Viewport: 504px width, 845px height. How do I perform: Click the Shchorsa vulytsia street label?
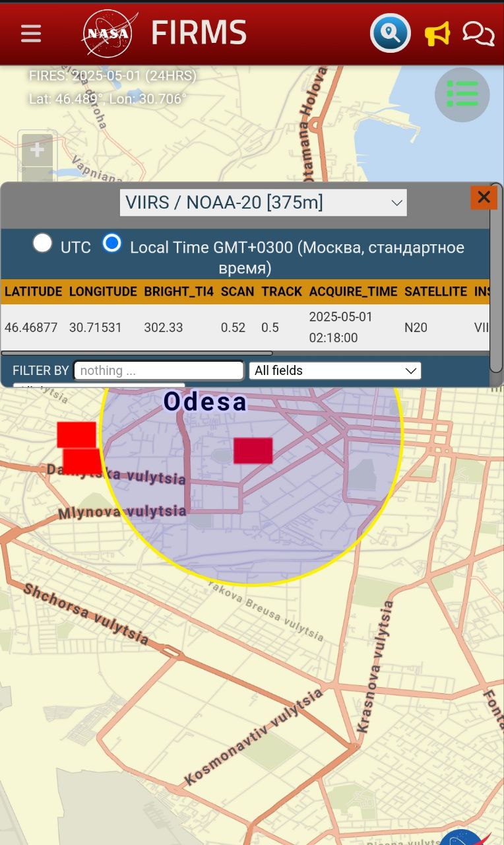click(x=86, y=614)
